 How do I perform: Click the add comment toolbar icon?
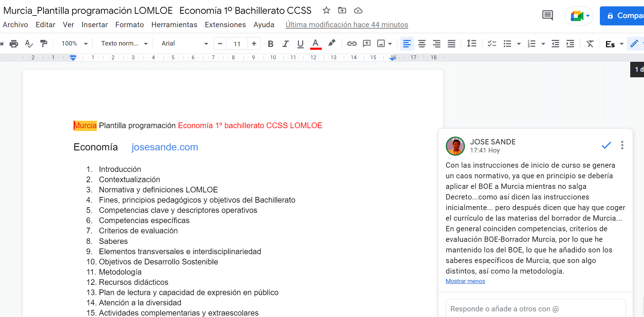tap(367, 44)
